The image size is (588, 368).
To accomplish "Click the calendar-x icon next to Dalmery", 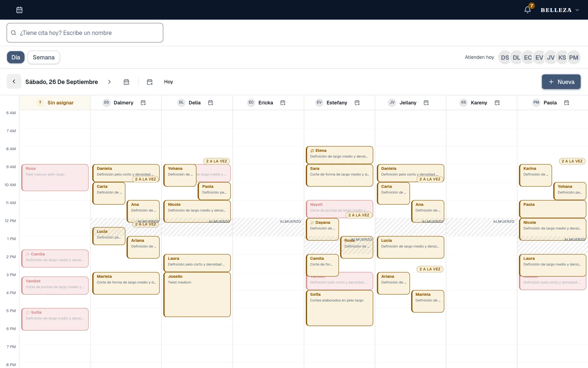I will (143, 103).
